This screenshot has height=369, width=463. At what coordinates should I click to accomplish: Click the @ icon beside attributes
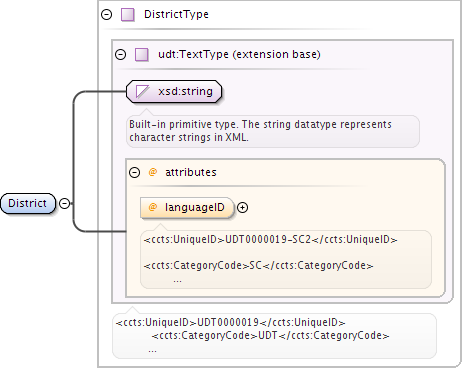153,172
